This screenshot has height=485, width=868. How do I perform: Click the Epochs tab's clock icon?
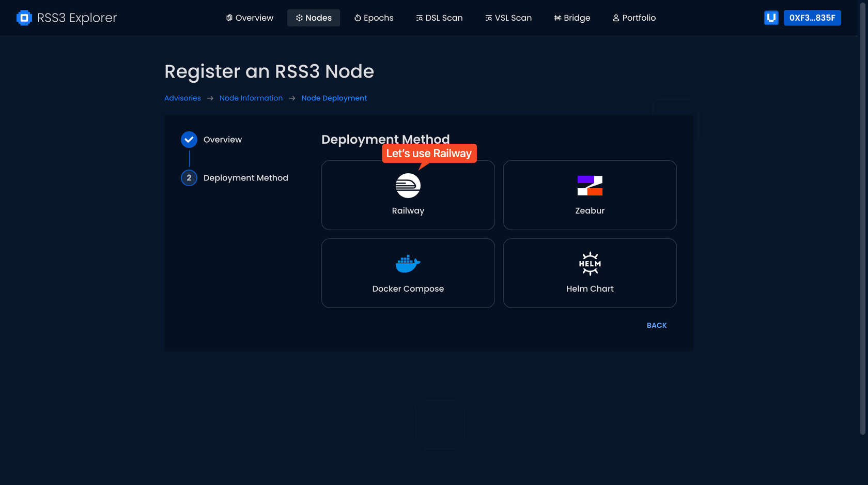(358, 18)
